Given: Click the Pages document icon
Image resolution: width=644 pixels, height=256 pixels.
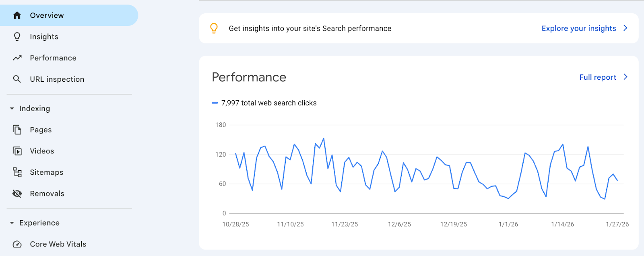Looking at the screenshot, I should [x=17, y=130].
